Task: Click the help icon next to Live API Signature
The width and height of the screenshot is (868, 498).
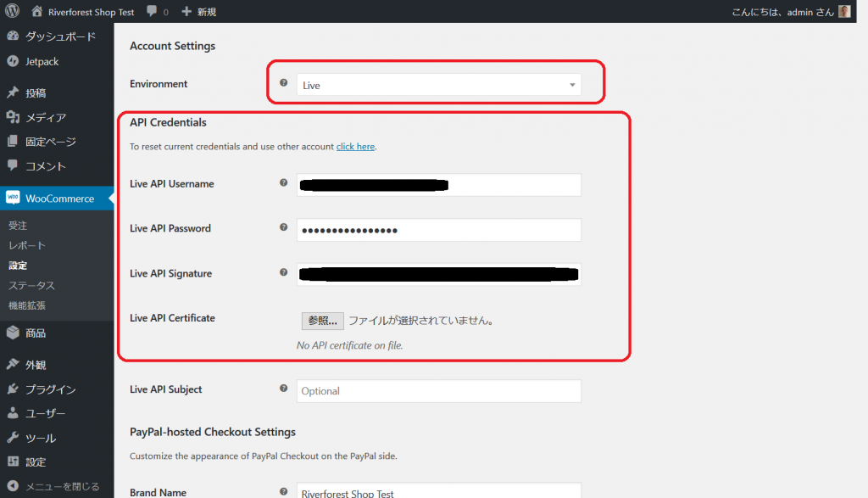Action: point(283,272)
